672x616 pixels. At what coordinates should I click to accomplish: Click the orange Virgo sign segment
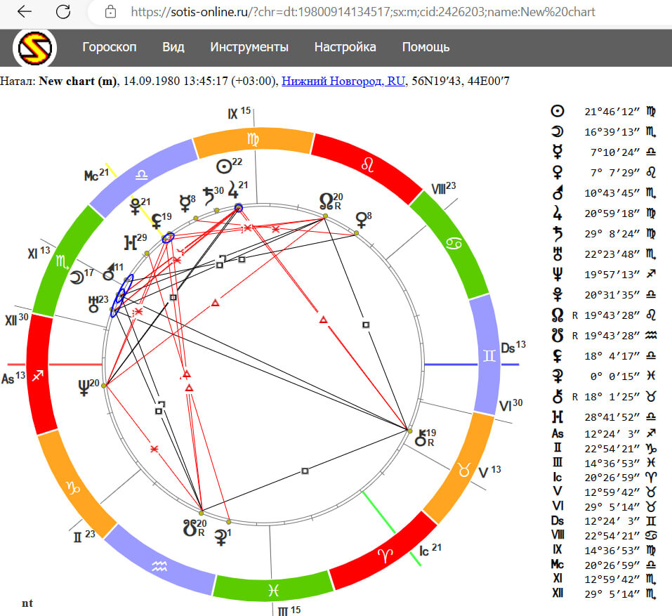253,140
